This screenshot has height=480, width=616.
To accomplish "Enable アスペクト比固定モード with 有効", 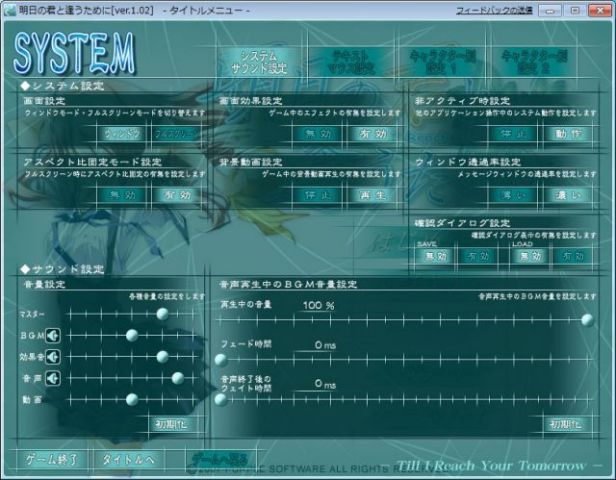I will click(175, 194).
